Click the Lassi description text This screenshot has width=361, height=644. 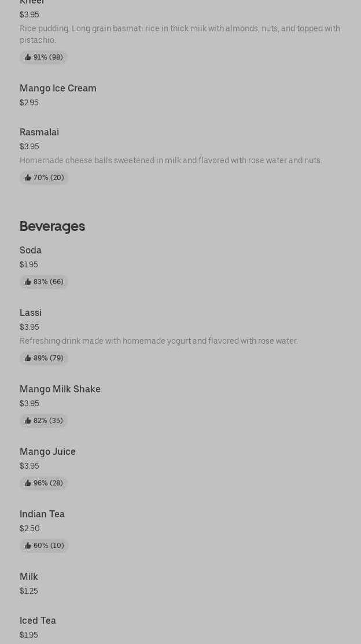pos(159,341)
